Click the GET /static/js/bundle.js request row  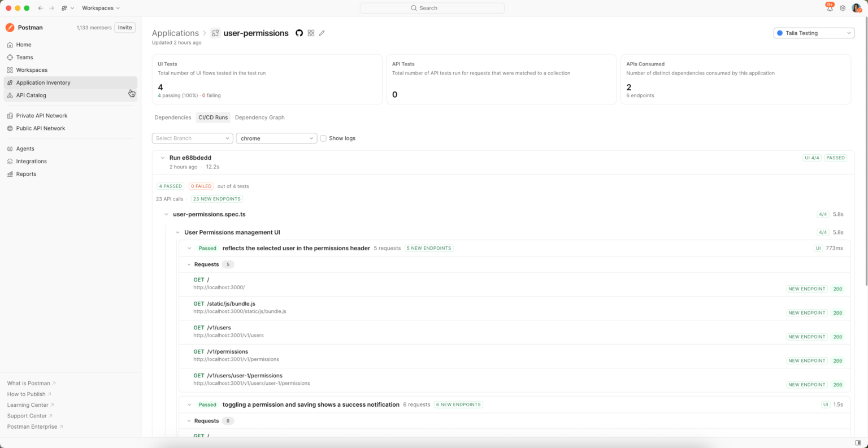click(515, 308)
